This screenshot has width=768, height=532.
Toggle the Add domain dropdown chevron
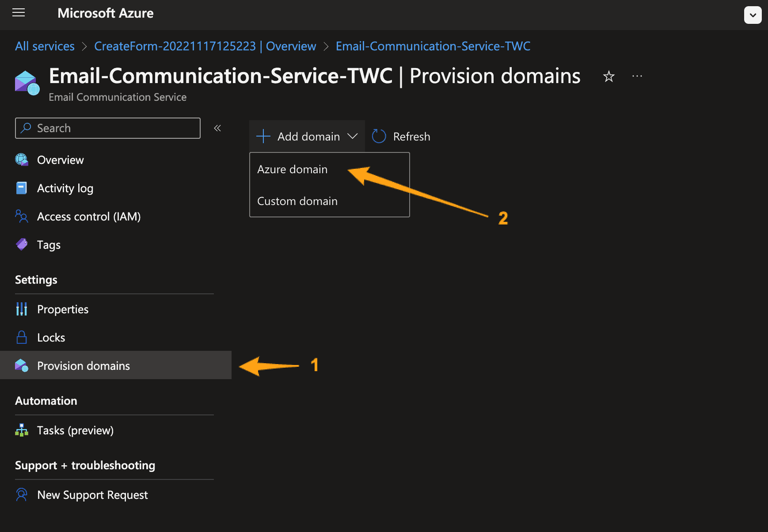352,137
